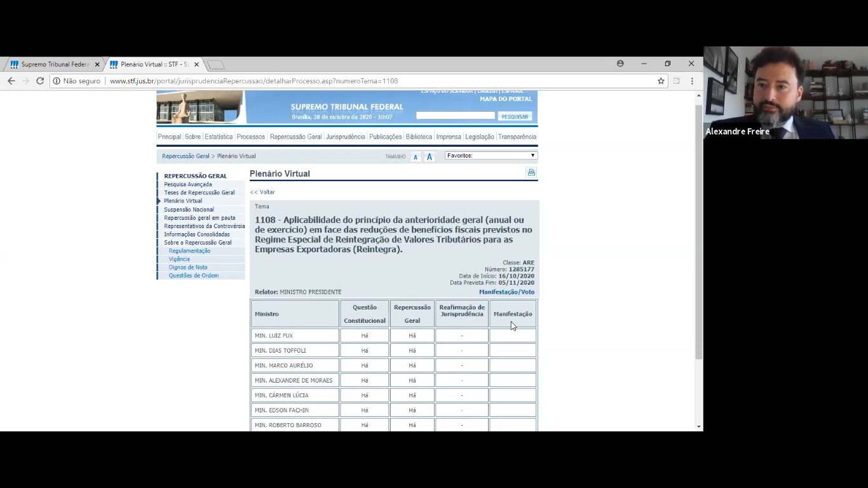
Task: Open Legislação menu item
Action: tap(479, 137)
